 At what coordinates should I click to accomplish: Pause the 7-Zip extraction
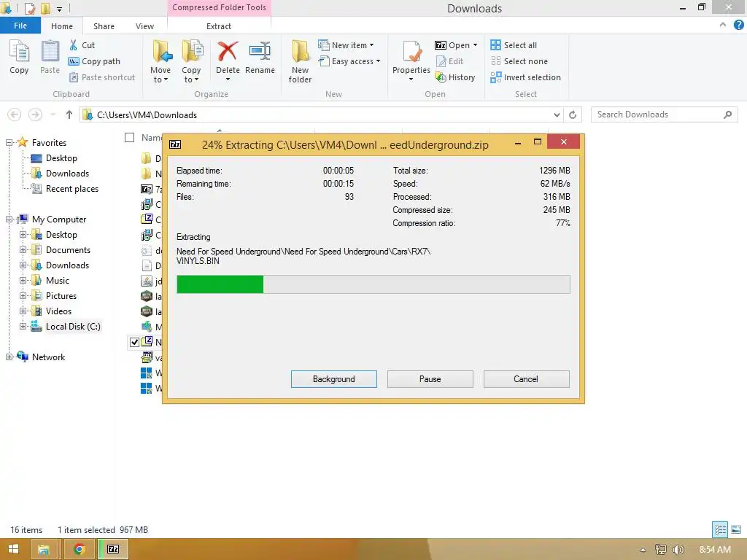click(430, 379)
